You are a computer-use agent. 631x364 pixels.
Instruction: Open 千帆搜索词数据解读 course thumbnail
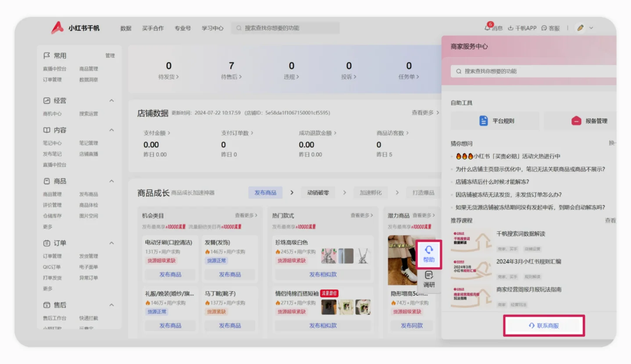click(x=471, y=240)
